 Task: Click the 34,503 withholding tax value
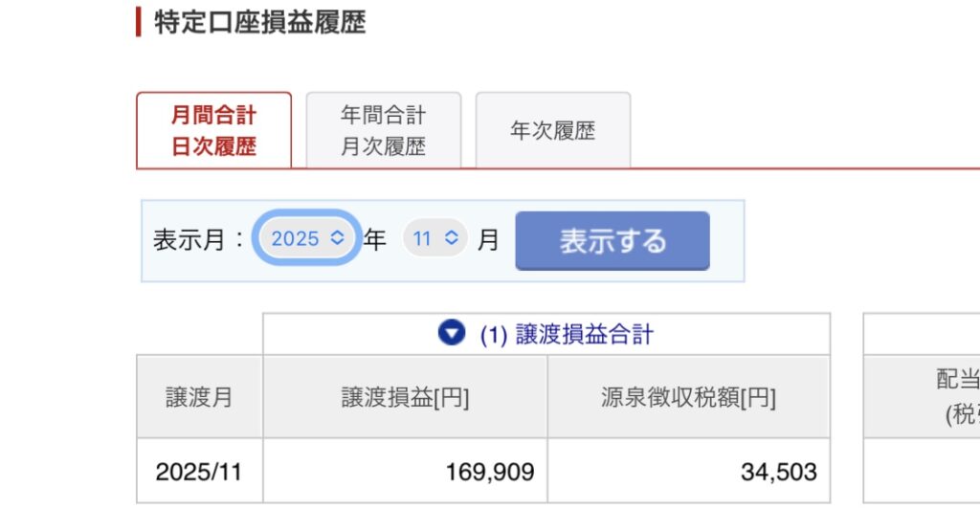pyautogui.click(x=778, y=471)
